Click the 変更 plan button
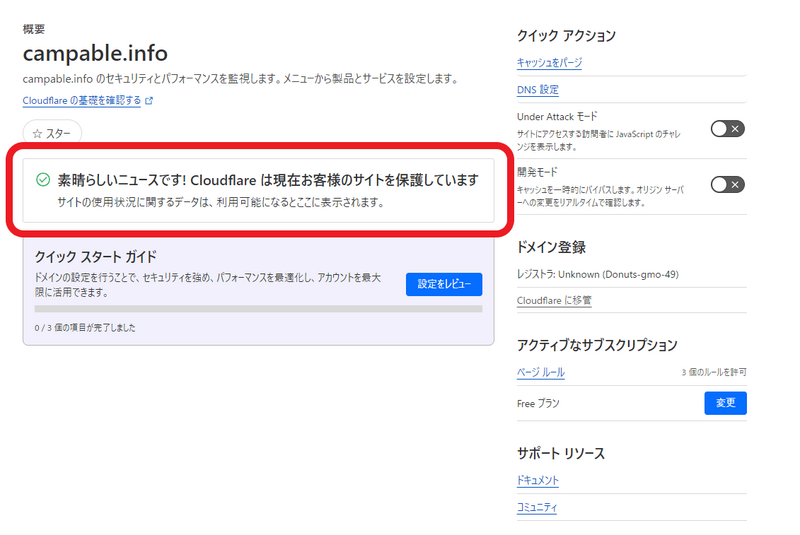Screen dimensions: 800x535 click(x=726, y=403)
